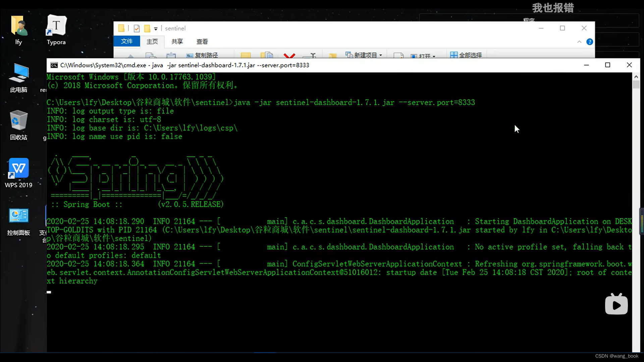Open the Control Panel (控制面板) icon
The width and height of the screenshot is (644, 362).
(x=19, y=216)
